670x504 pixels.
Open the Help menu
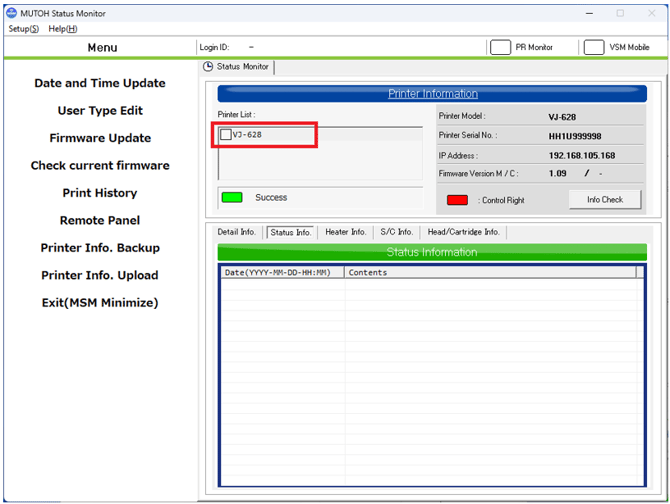click(63, 29)
